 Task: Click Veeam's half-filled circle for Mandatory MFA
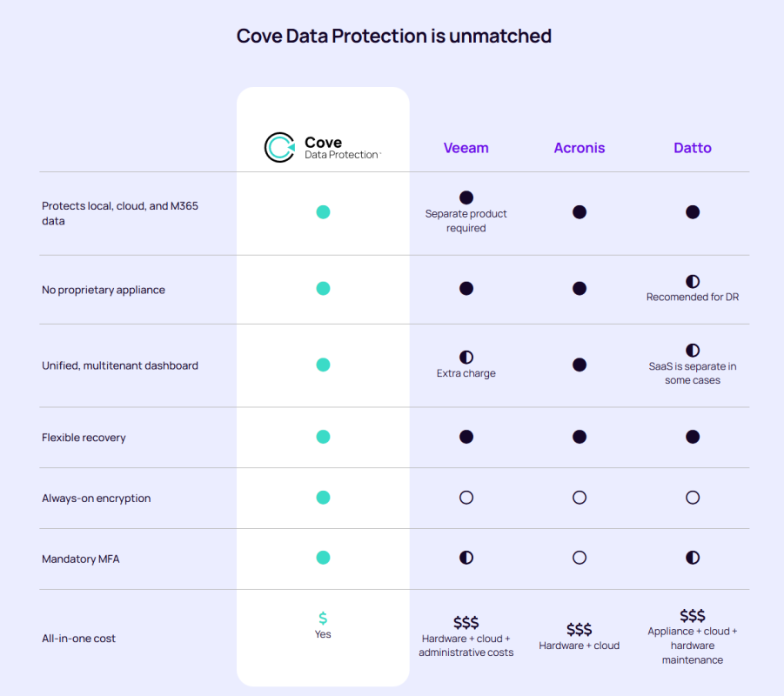[466, 558]
